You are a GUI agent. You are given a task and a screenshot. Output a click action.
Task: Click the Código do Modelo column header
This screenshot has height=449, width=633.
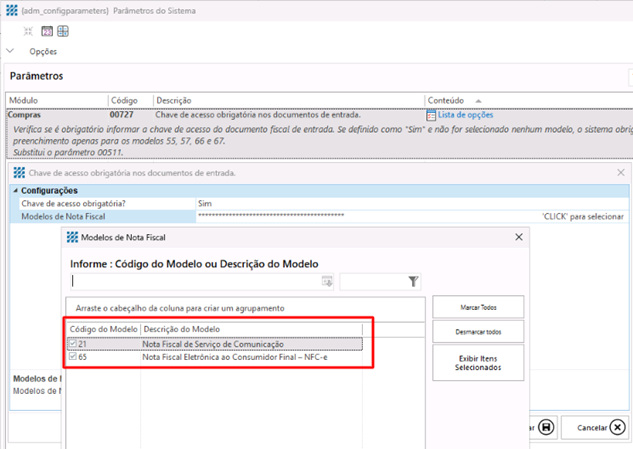tap(103, 329)
